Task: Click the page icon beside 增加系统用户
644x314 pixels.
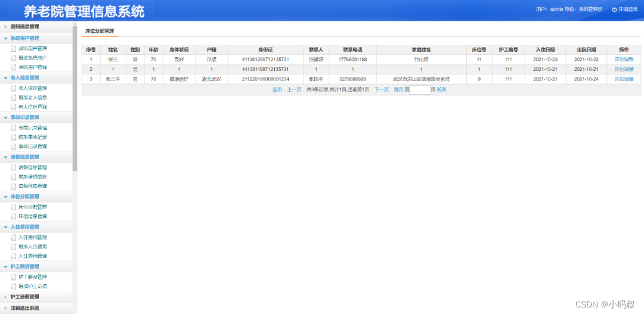Action: tap(14, 58)
